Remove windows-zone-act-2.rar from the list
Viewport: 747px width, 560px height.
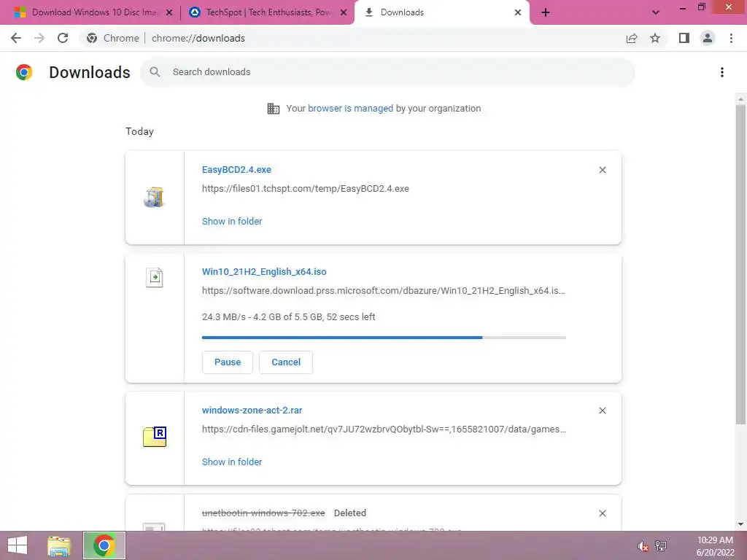point(603,411)
